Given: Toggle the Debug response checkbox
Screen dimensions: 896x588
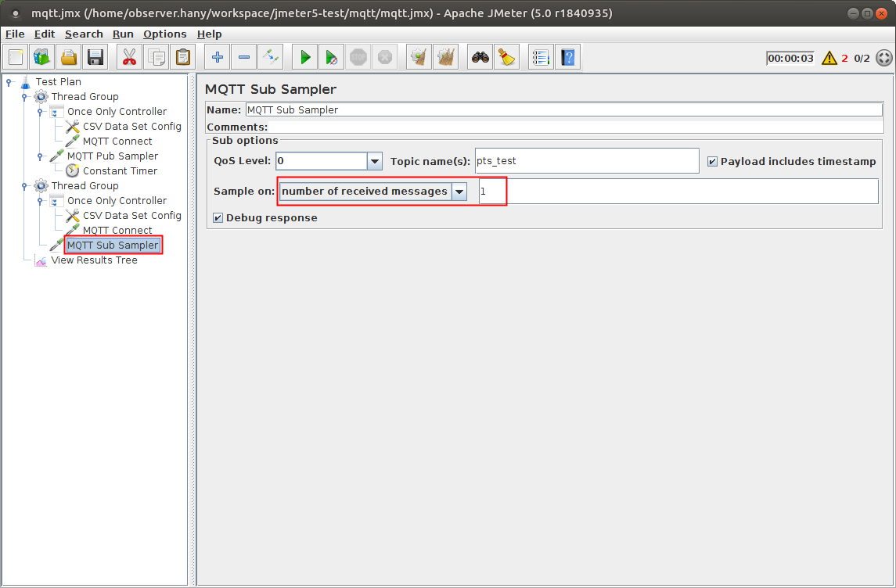Looking at the screenshot, I should point(218,218).
